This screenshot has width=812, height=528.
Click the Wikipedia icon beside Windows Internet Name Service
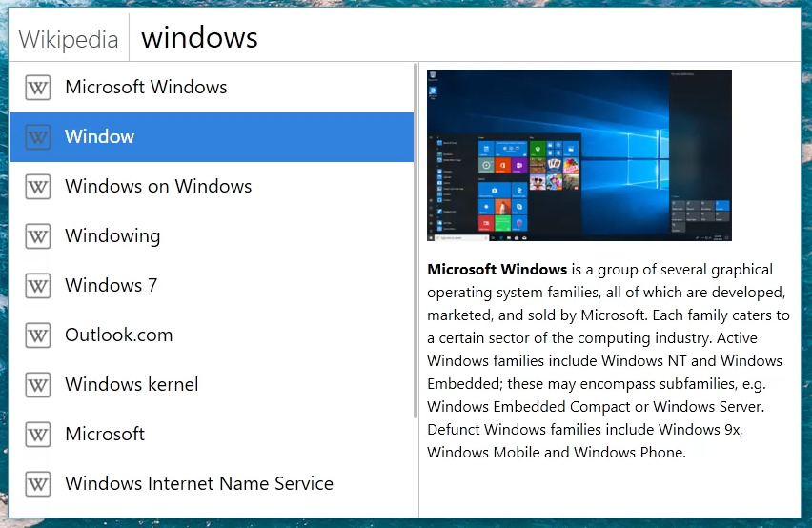point(38,484)
